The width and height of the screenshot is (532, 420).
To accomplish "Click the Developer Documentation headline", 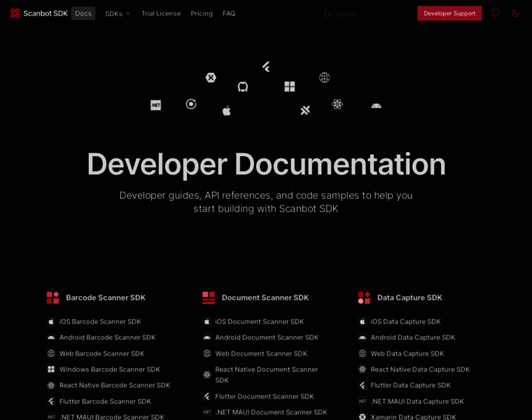I will (x=266, y=164).
